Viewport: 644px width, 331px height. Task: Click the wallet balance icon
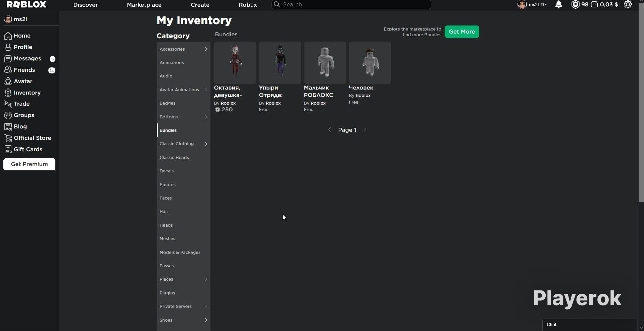[594, 4]
